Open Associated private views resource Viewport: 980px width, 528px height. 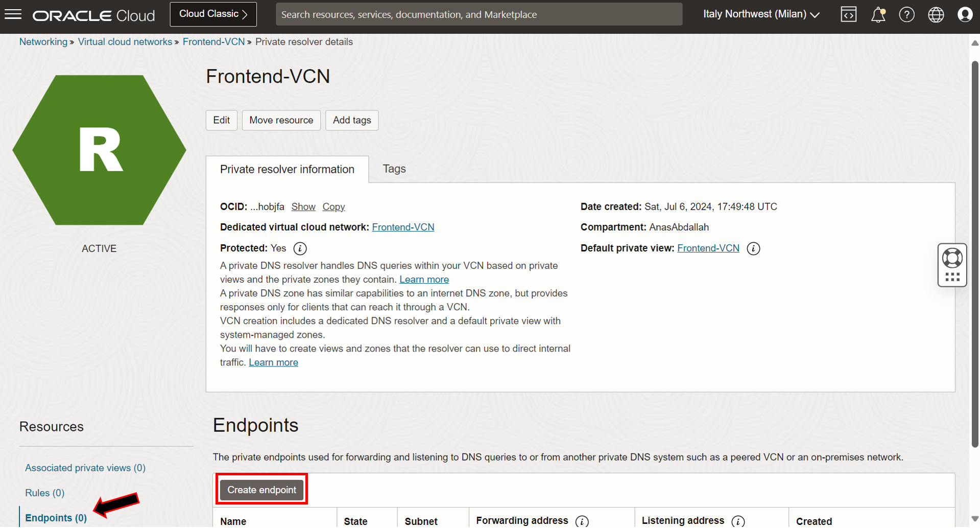[x=85, y=468]
